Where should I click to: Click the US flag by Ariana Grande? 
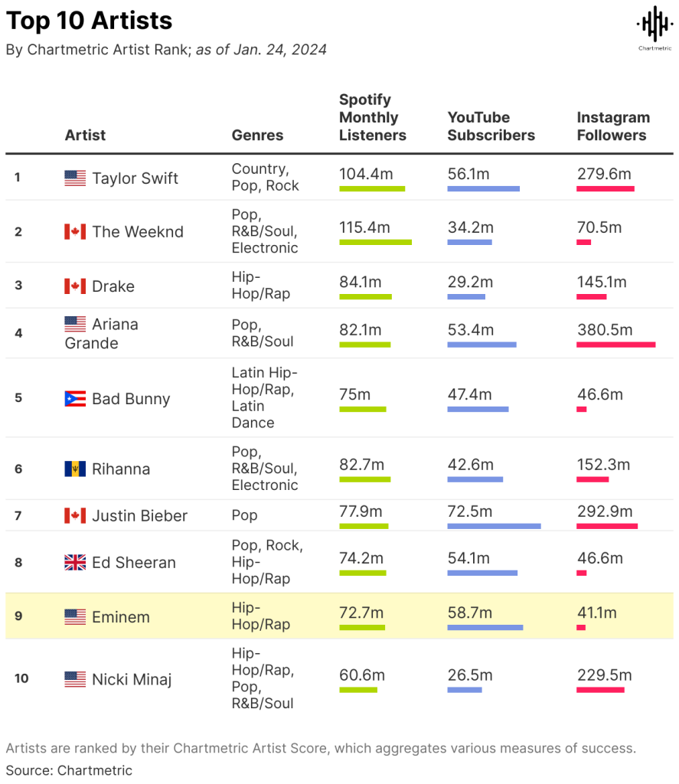[75, 324]
